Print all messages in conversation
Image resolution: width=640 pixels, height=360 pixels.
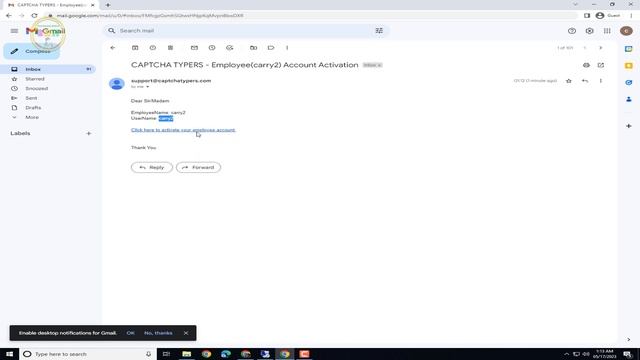pos(587,65)
